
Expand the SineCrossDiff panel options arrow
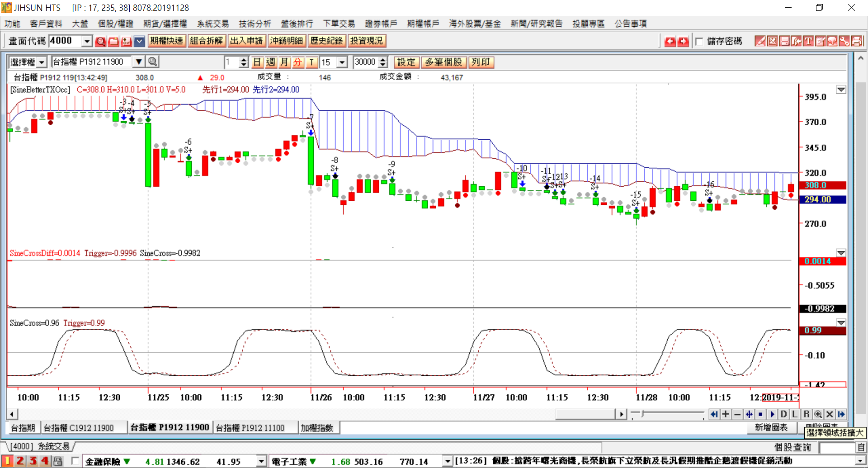841,253
